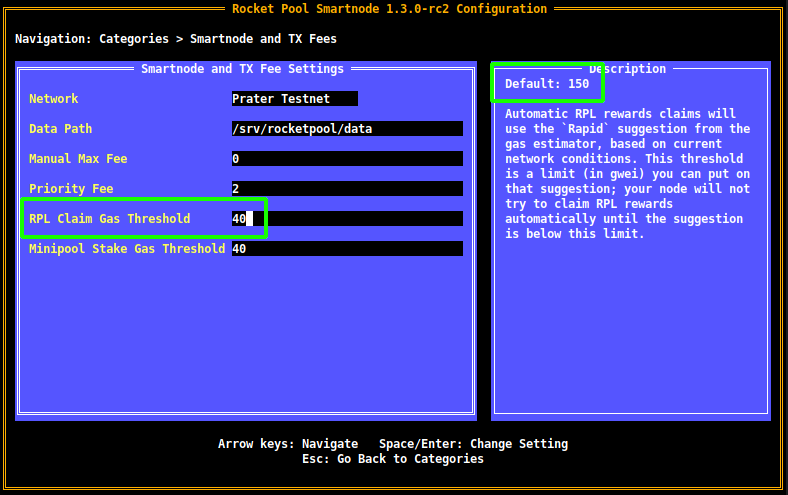Image resolution: width=788 pixels, height=495 pixels.
Task: Click the Manual Max Fee label
Action: click(78, 159)
